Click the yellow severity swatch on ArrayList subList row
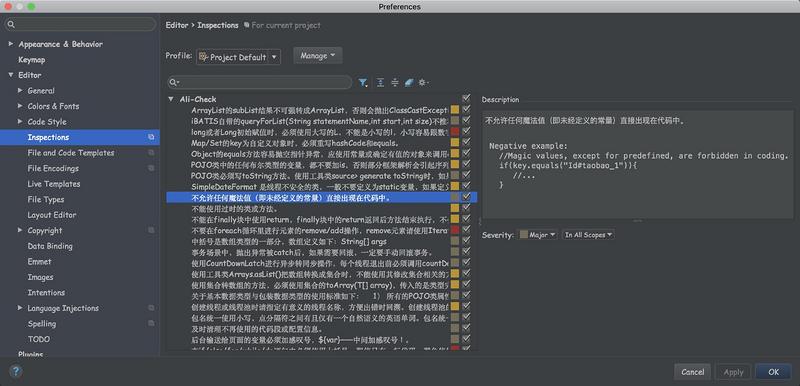800x386 pixels. click(x=455, y=110)
